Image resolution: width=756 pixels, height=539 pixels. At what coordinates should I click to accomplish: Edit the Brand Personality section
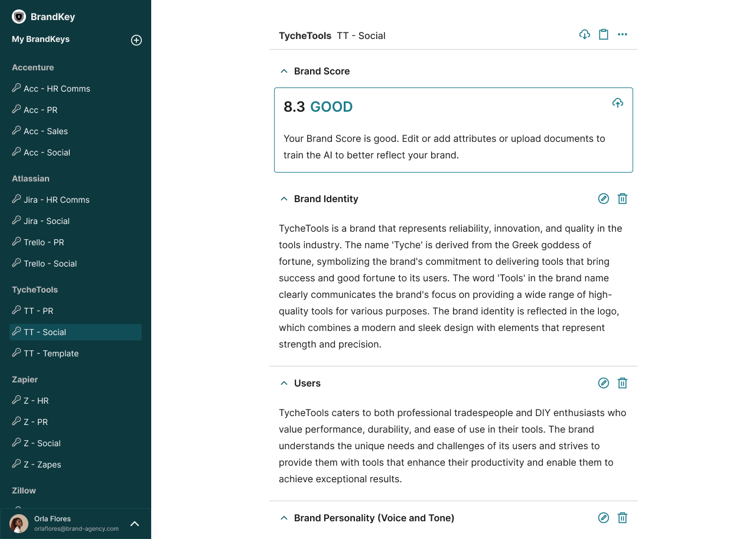[x=604, y=518]
